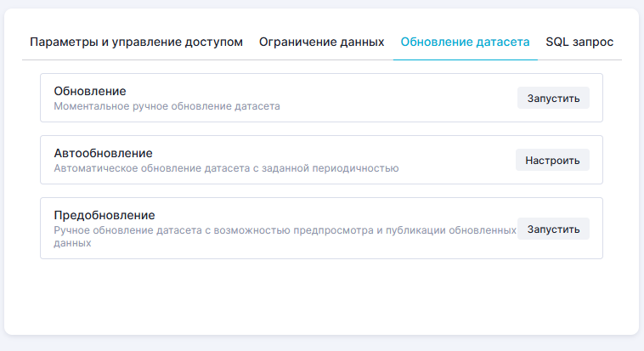Viewport: 644px width, 351px height.
Task: Click empty white area below the Предобновление card
Action: click(321, 297)
